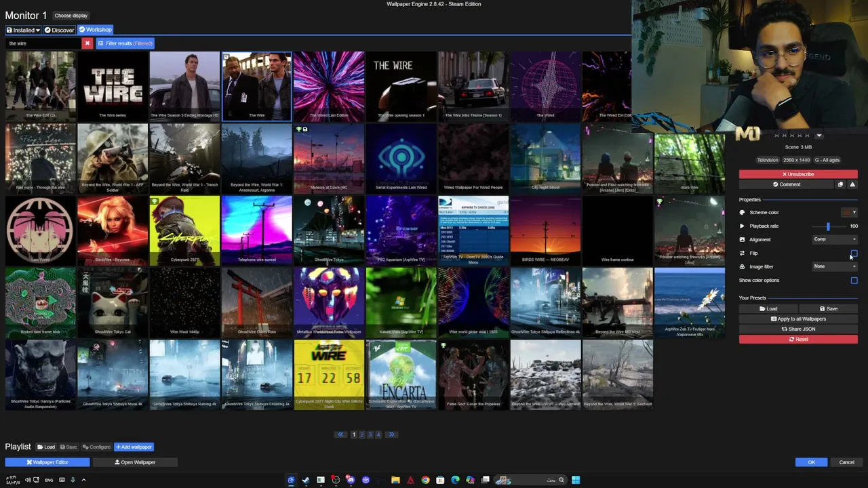
Task: Open the Scheme color swatch picker
Action: point(848,213)
